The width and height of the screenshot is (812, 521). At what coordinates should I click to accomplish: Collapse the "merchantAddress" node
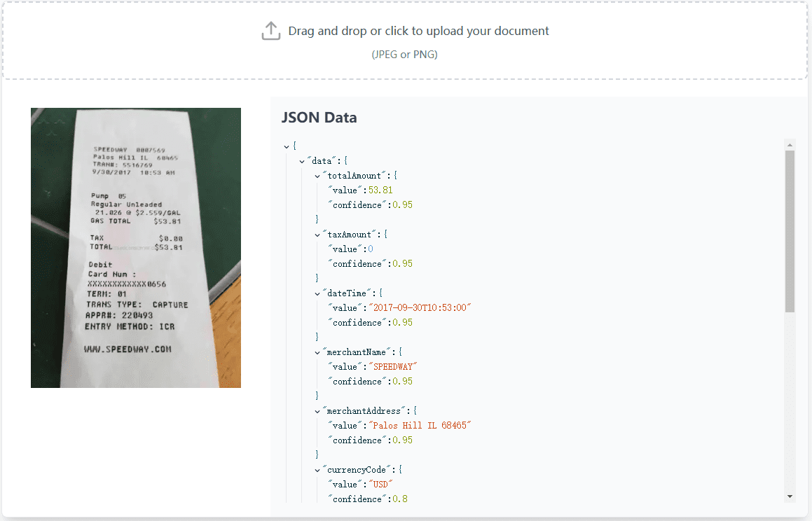[317, 411]
